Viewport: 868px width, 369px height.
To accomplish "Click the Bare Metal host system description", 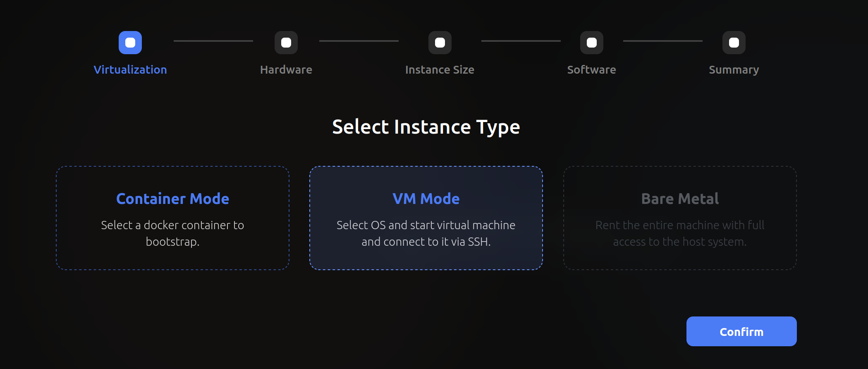I will coord(680,233).
